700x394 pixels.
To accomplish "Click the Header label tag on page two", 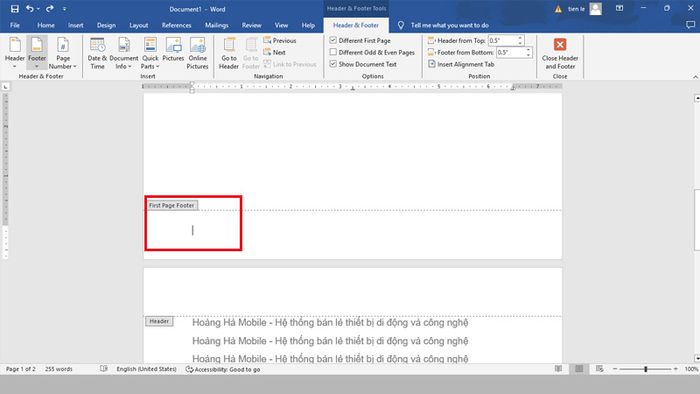I will click(159, 321).
